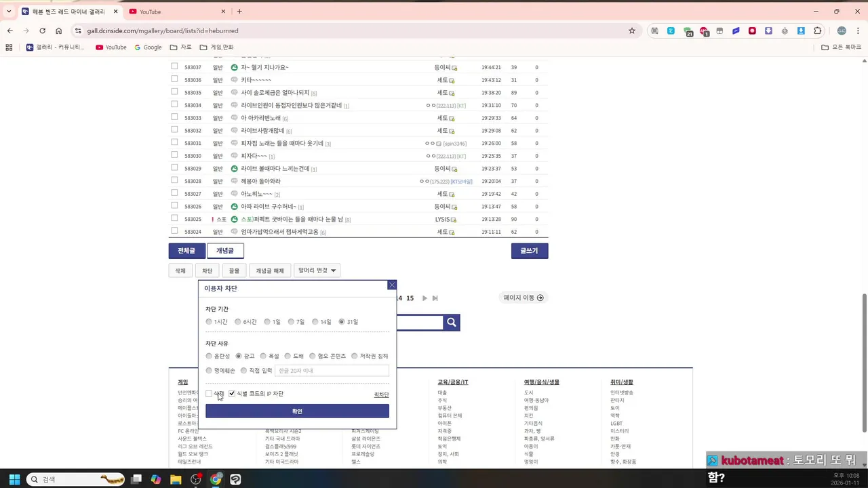Select the 개념글 tab

coord(225,251)
